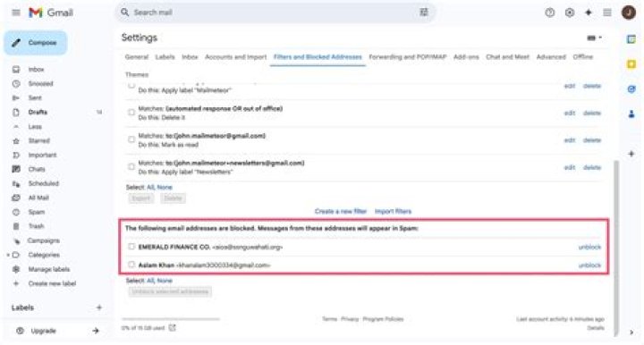
Task: Click the Compose button
Action: [x=36, y=43]
